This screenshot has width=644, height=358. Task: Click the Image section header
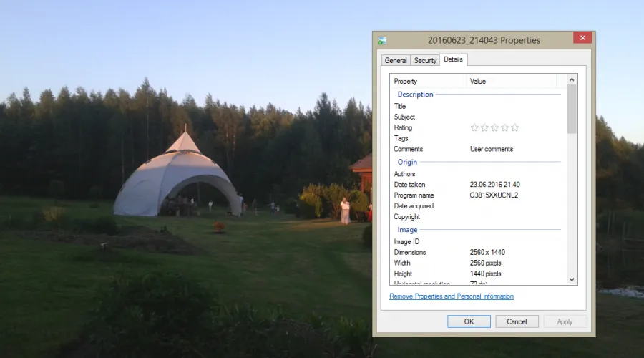407,230
